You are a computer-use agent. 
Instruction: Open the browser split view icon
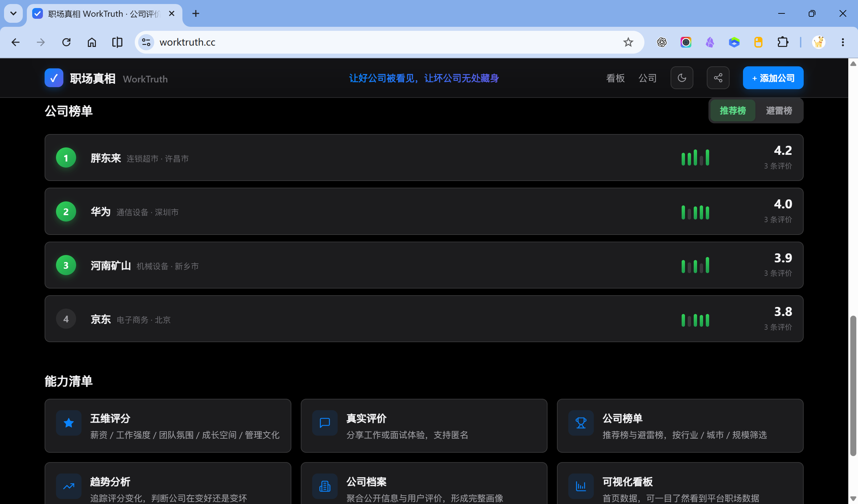(x=117, y=42)
